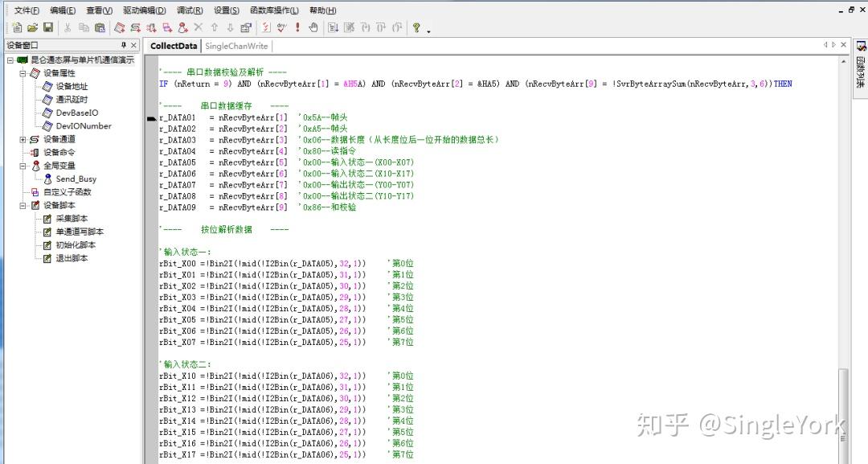The height and width of the screenshot is (464, 868).
Task: Open the 编辑(E) menu
Action: 63,10
